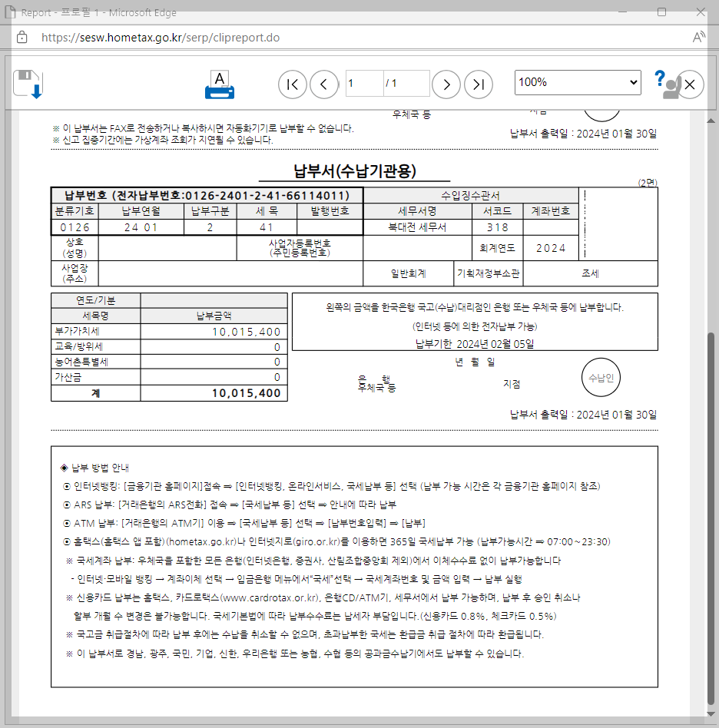The height and width of the screenshot is (728, 719).
Task: Click the Read aloud icon in address bar
Action: click(698, 37)
